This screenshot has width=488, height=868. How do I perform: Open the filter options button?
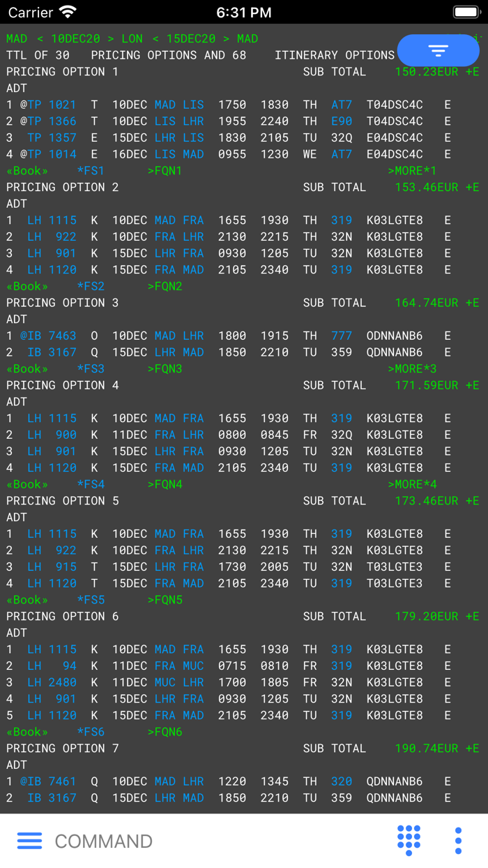pos(439,50)
